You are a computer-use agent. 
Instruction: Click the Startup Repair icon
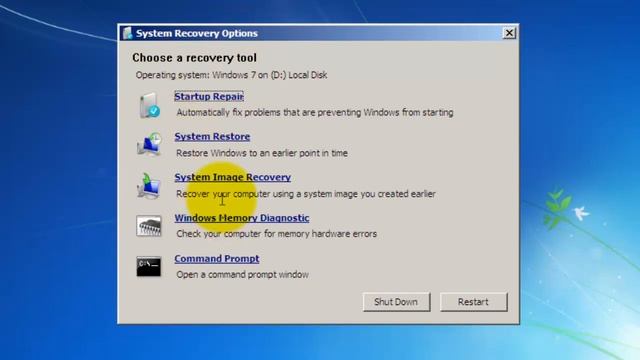point(149,105)
